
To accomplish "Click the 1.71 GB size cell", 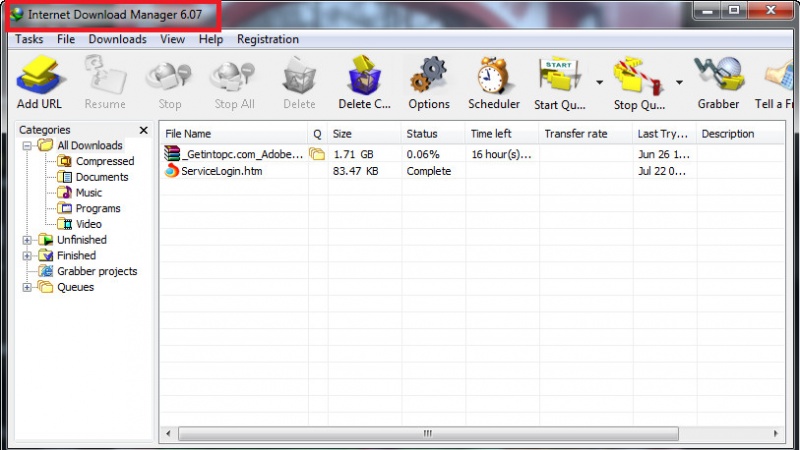I will click(354, 154).
